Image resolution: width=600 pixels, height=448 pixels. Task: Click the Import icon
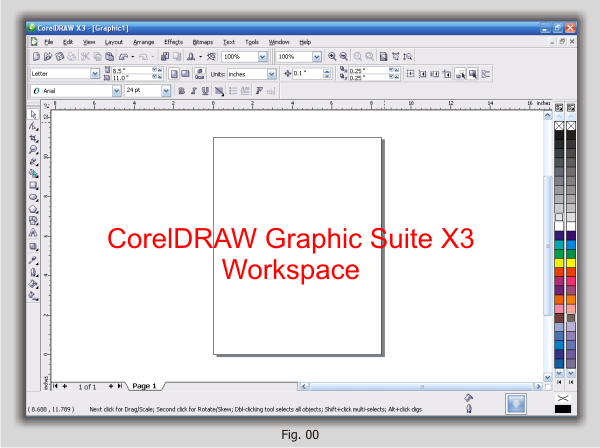165,57
